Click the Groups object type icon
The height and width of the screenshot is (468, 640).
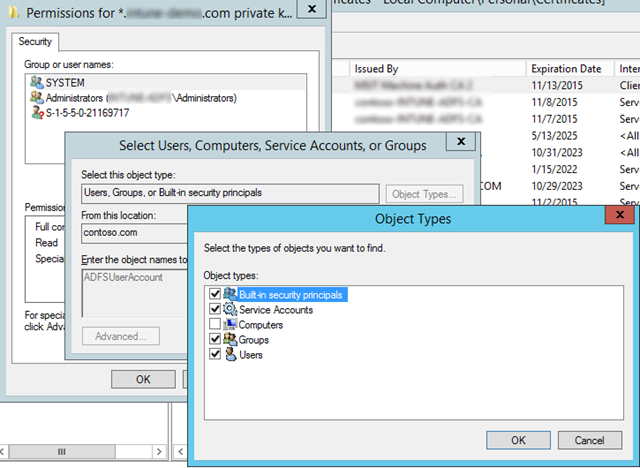pyautogui.click(x=229, y=340)
